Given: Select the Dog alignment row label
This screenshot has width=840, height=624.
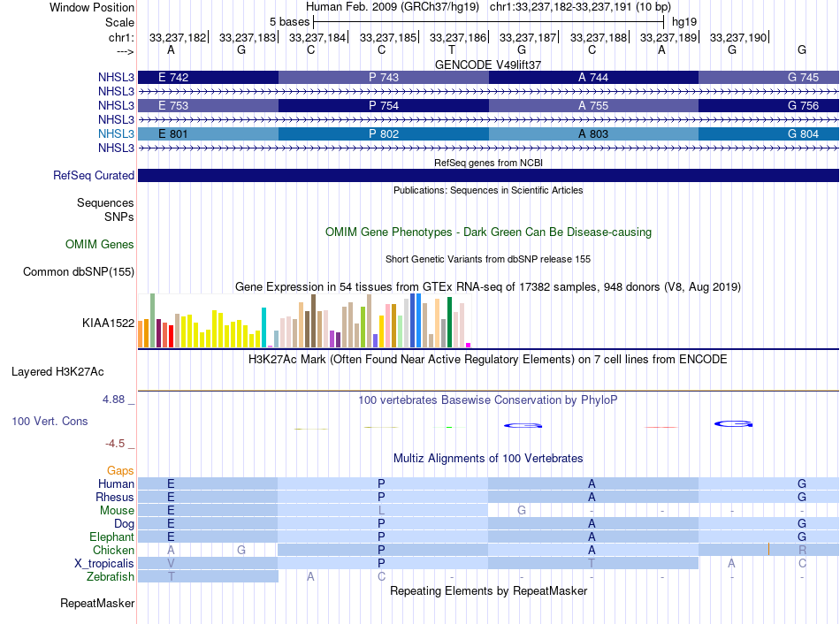Looking at the screenshot, I should coord(125,524).
